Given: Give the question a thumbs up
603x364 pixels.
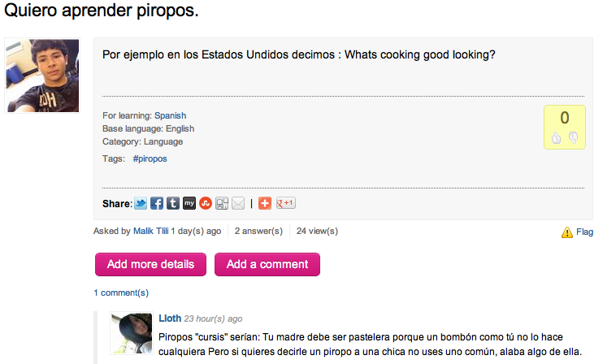Looking at the screenshot, I should [x=557, y=138].
